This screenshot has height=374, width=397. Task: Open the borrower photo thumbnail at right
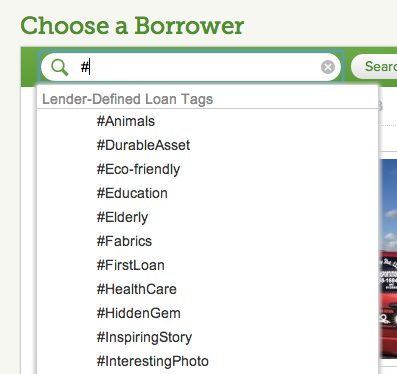pos(388,259)
